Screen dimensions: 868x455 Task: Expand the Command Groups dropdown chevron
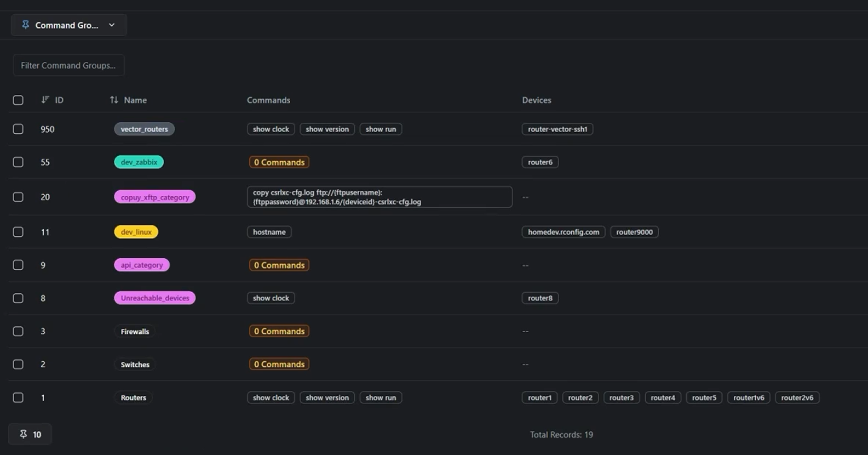[112, 25]
